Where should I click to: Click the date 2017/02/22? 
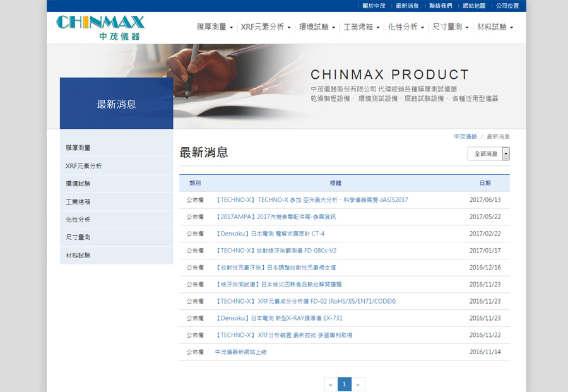[485, 234]
